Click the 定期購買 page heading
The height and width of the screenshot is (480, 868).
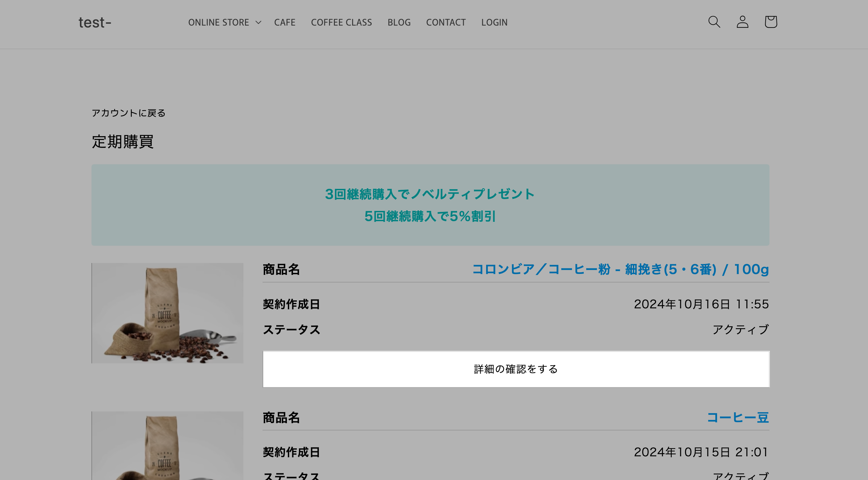pos(123,142)
